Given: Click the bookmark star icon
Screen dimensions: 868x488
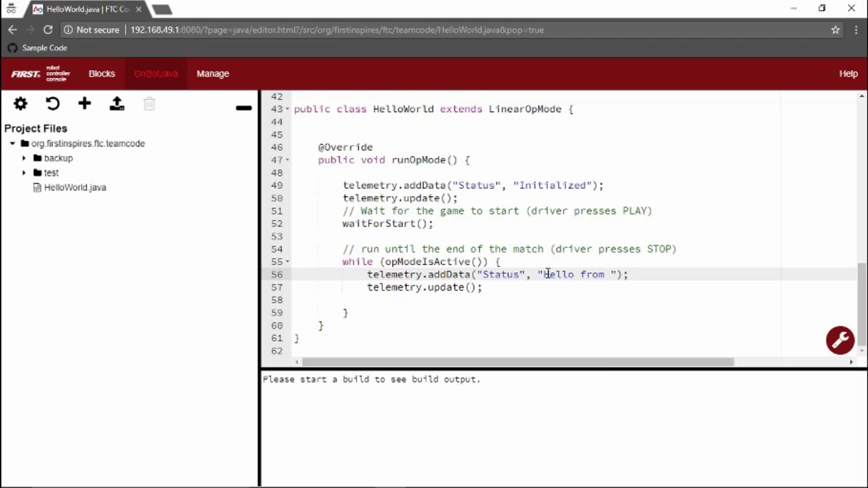Looking at the screenshot, I should tap(835, 30).
